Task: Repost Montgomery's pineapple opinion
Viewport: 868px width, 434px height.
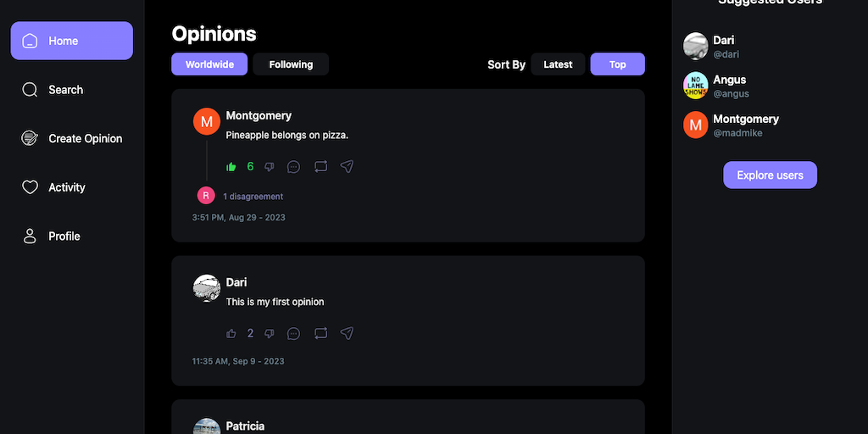Action: pos(320,167)
